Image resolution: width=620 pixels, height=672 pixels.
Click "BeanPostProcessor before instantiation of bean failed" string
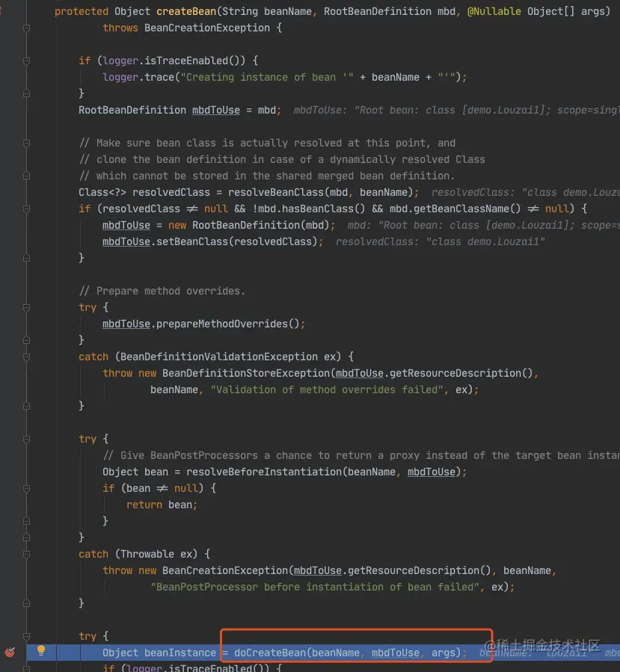[x=315, y=587]
